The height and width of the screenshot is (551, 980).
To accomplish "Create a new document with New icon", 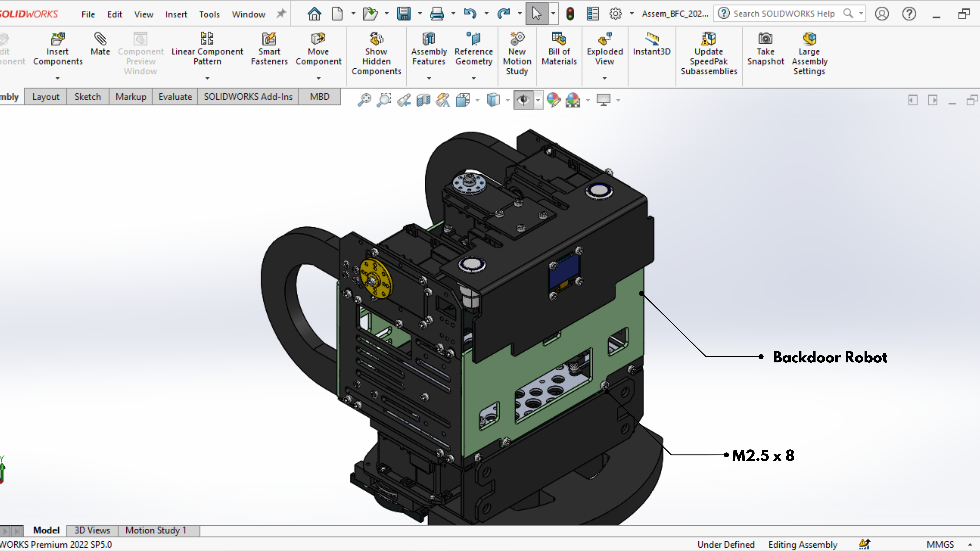I will pos(337,14).
